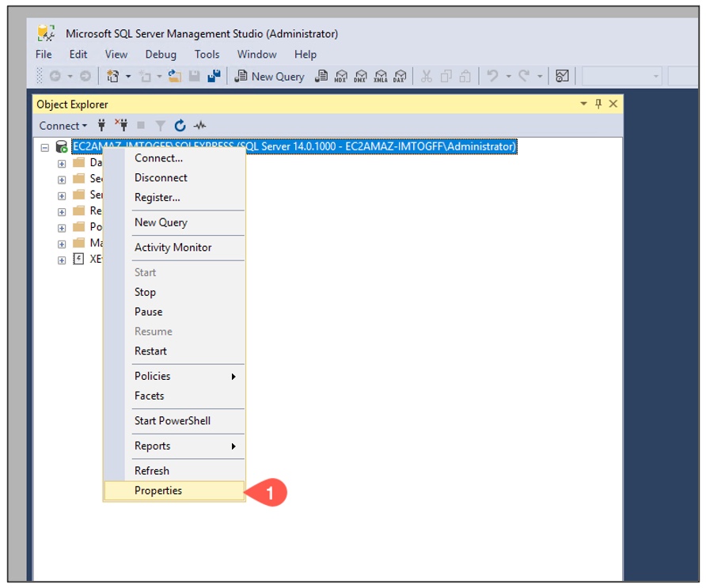Click the Activity Monitor icon in Object Explorer

pyautogui.click(x=199, y=126)
